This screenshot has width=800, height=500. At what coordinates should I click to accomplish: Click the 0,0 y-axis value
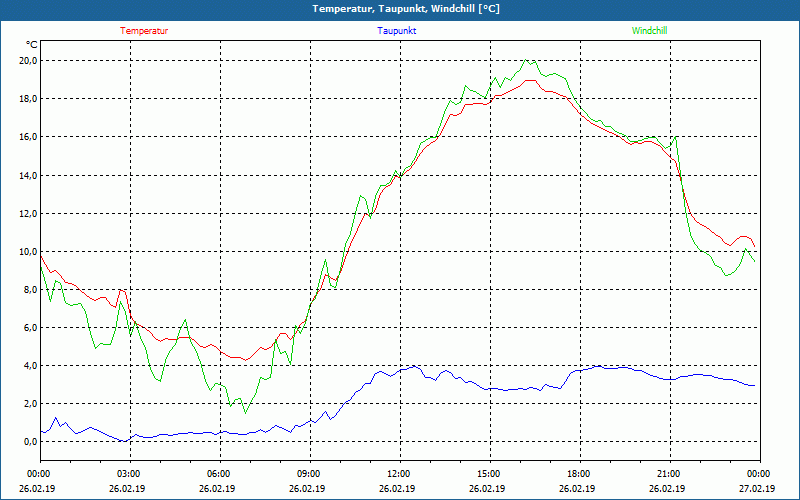pyautogui.click(x=31, y=442)
